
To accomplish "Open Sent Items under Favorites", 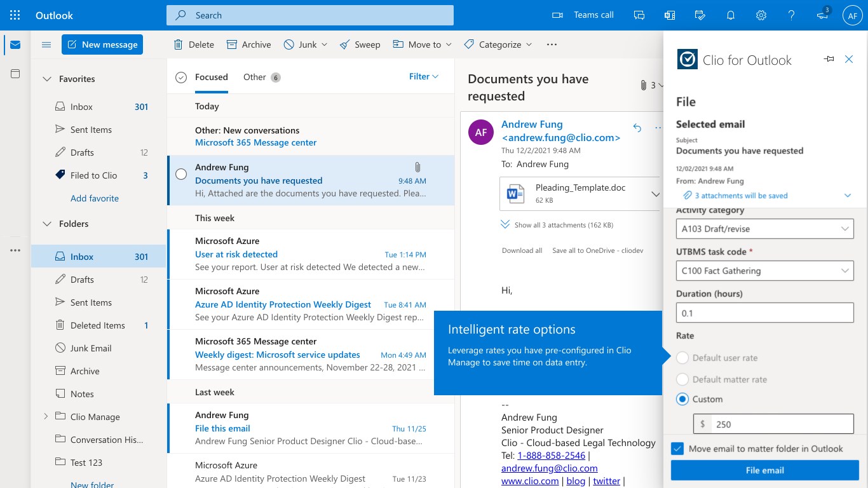I will [98, 130].
